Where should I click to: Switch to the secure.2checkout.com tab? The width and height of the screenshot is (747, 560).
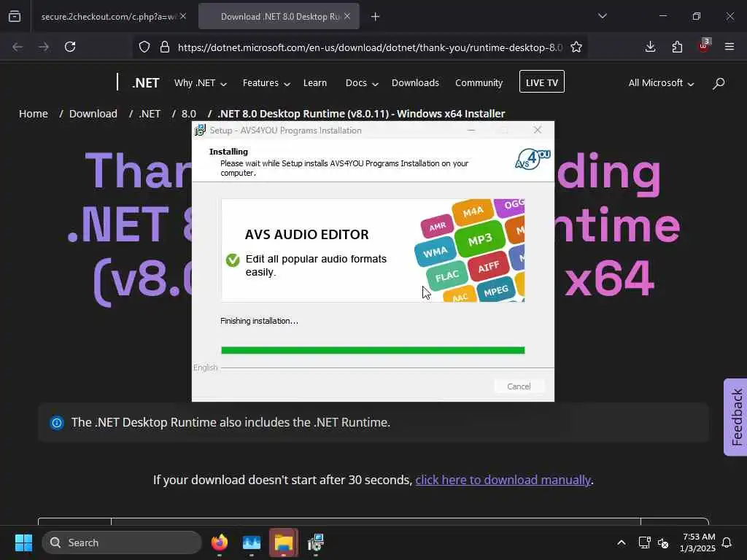pyautogui.click(x=108, y=17)
